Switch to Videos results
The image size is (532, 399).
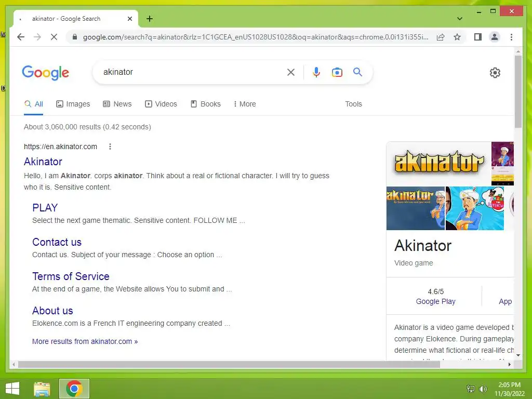(161, 104)
